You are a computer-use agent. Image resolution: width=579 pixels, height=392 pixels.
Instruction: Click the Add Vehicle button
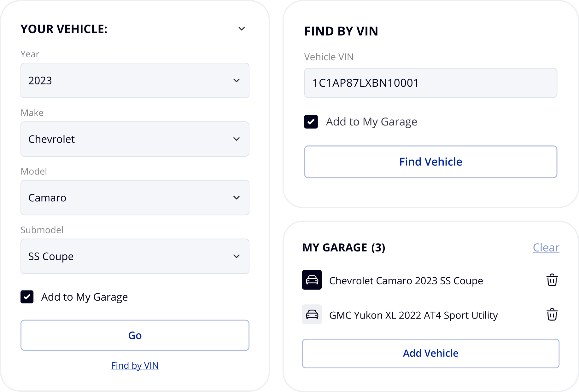point(431,353)
